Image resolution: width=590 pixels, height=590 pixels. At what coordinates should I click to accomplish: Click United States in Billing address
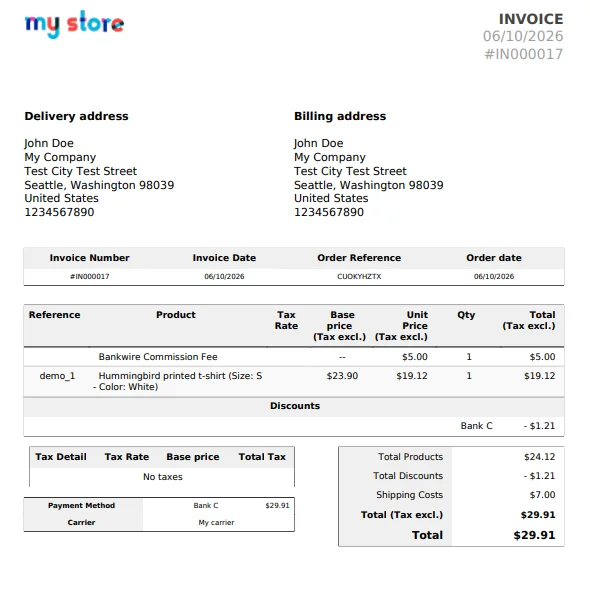(331, 198)
